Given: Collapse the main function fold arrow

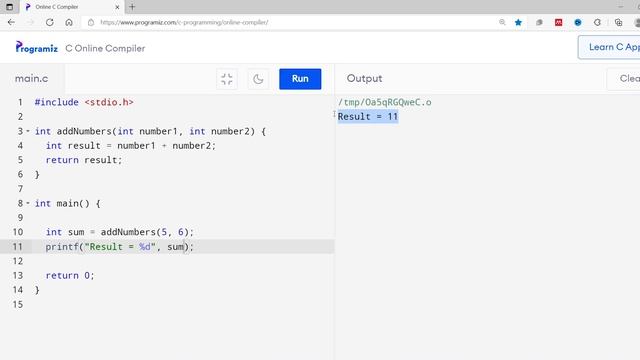Looking at the screenshot, I should 28,203.
